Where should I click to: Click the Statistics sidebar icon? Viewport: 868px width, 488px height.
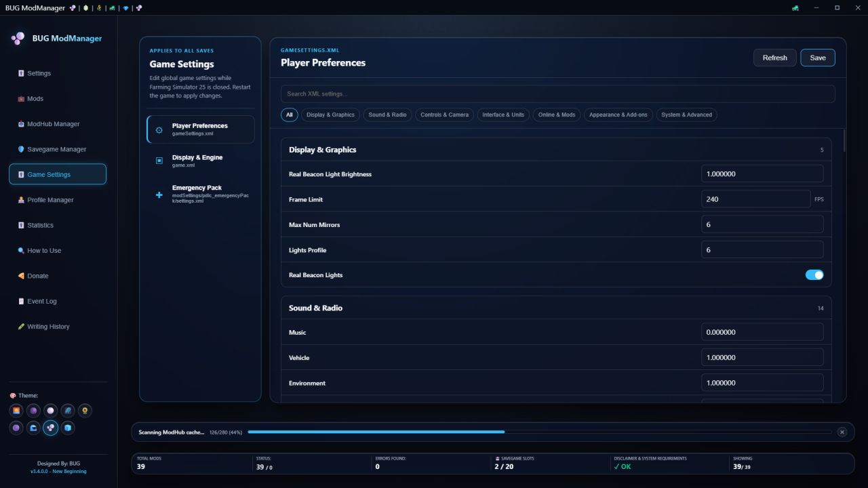pos(21,225)
